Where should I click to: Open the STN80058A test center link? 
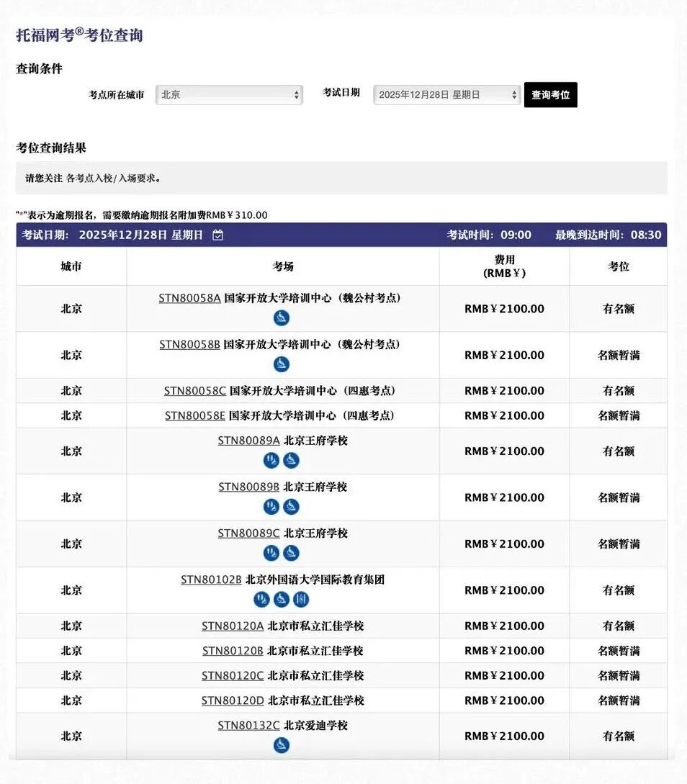[190, 297]
